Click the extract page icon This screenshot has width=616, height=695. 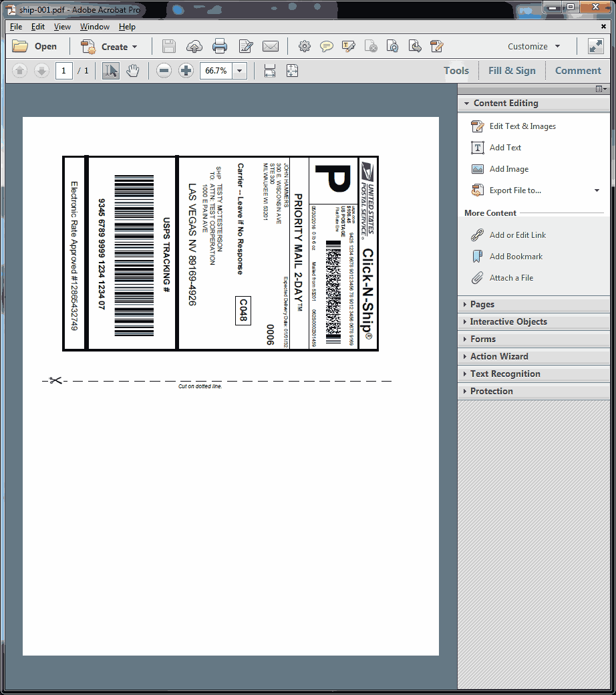(415, 46)
